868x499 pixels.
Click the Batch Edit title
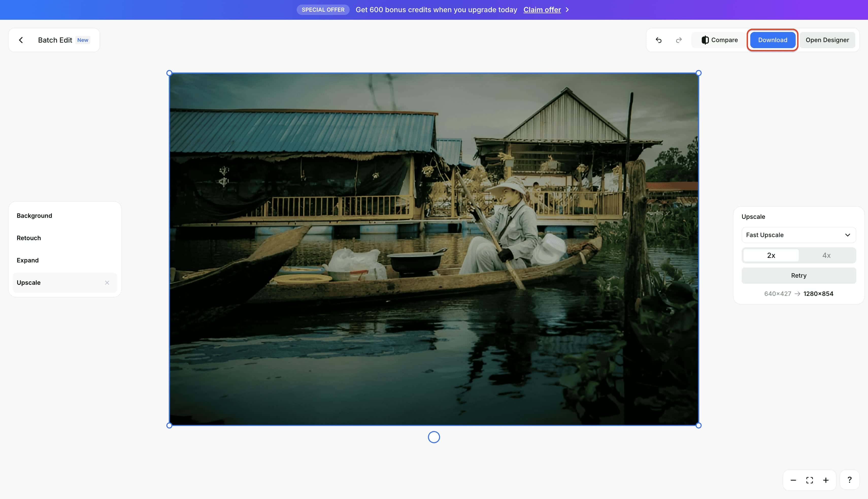(55, 40)
